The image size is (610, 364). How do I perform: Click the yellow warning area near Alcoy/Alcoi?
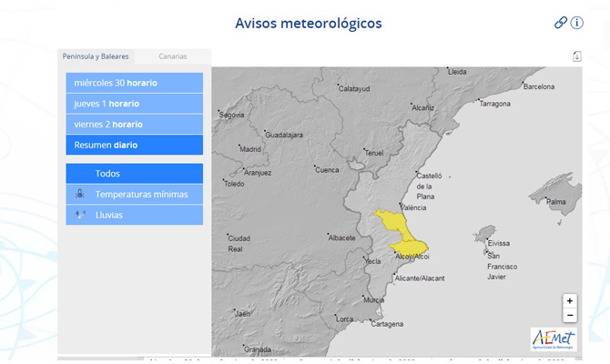(411, 247)
